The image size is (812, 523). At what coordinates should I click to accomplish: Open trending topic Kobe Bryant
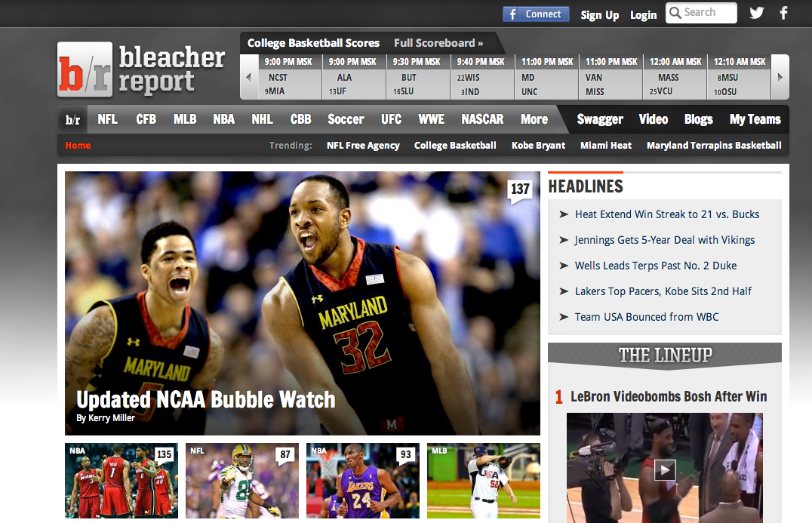539,146
